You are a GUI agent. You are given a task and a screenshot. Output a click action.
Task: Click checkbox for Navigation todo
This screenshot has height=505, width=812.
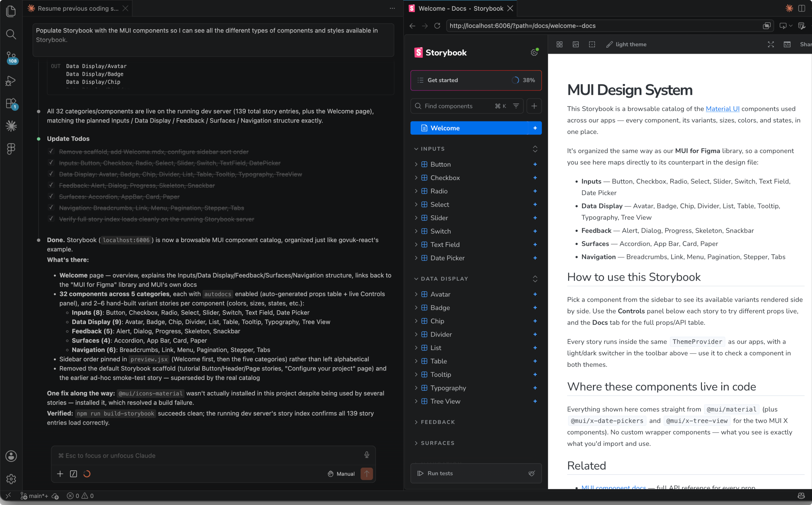tap(51, 208)
